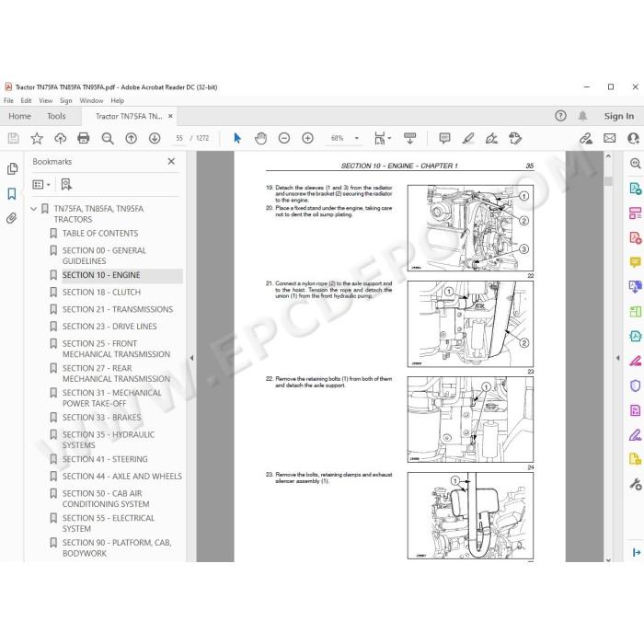Click the Sign In link
Image resolution: width=644 pixels, height=644 pixels.
[618, 116]
